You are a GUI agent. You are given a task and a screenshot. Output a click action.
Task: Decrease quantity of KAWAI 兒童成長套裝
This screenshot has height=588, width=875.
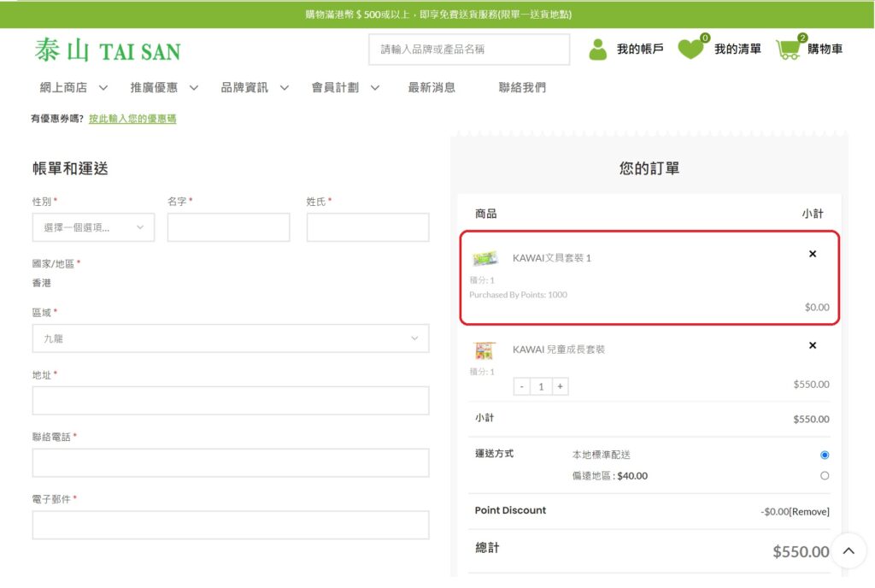coord(521,386)
